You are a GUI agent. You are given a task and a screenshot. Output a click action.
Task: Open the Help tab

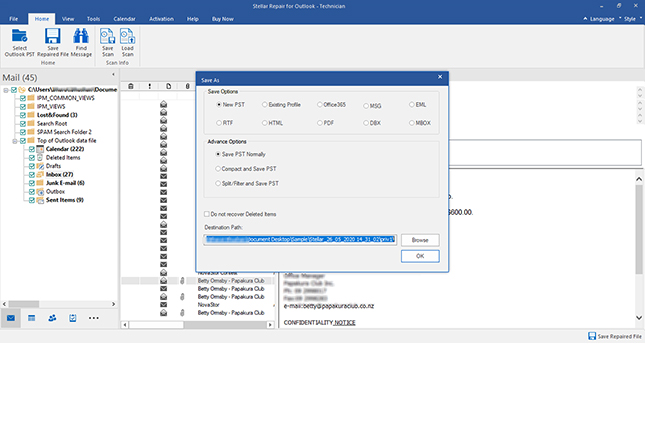(193, 19)
